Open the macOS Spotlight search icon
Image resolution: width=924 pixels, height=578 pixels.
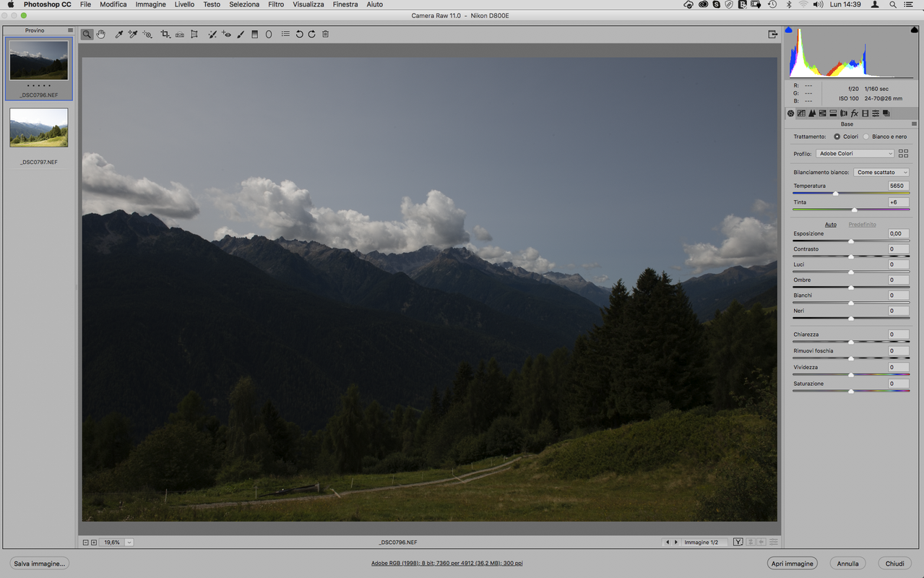click(893, 4)
